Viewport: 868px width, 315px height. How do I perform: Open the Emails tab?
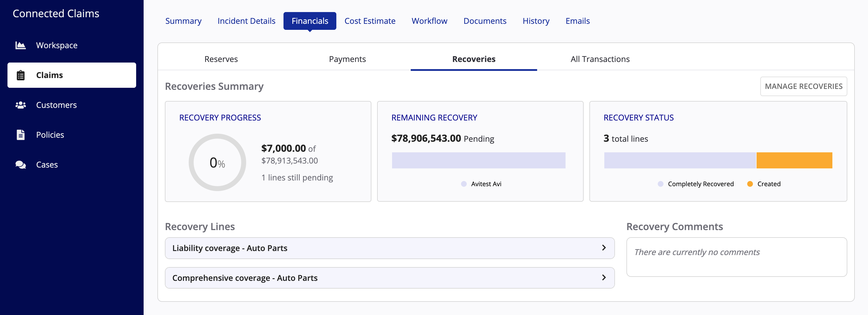(x=578, y=21)
